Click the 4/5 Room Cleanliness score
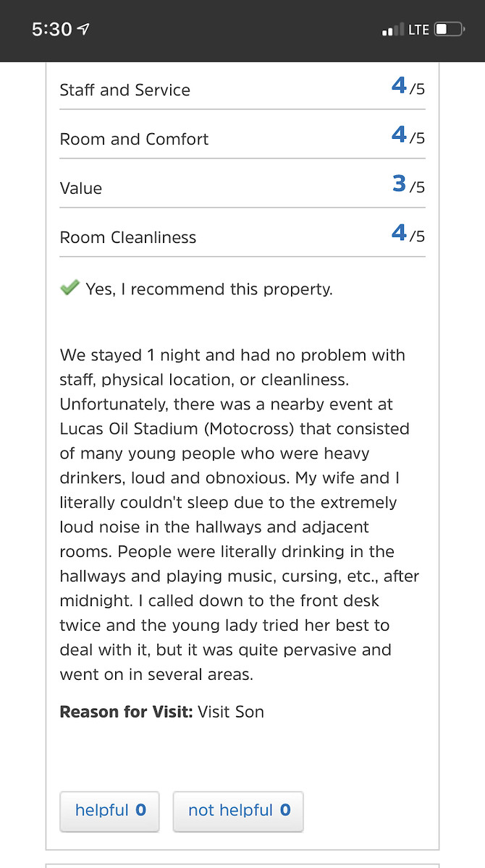 pyautogui.click(x=408, y=234)
